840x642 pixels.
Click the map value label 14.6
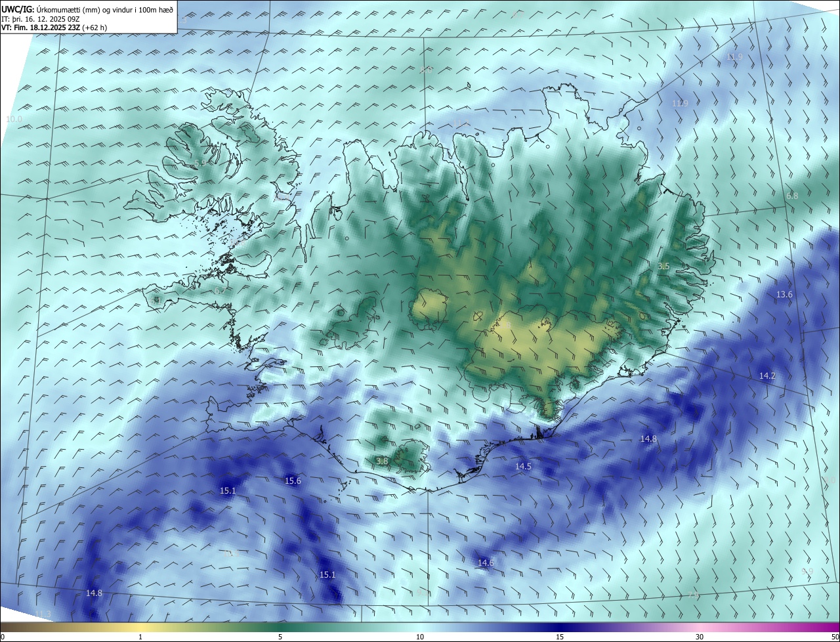pyautogui.click(x=486, y=563)
